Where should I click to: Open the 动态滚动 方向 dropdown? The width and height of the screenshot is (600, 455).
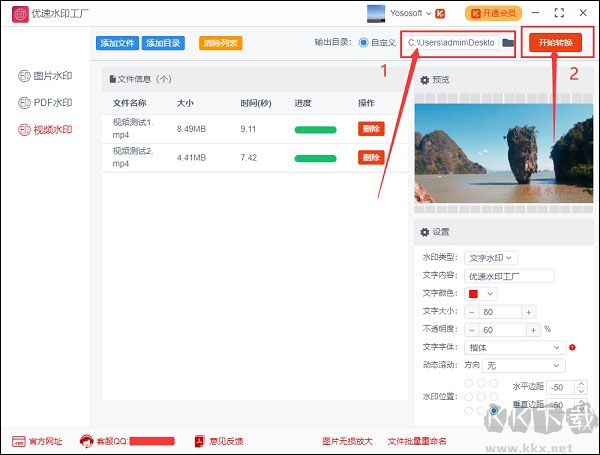[x=523, y=365]
